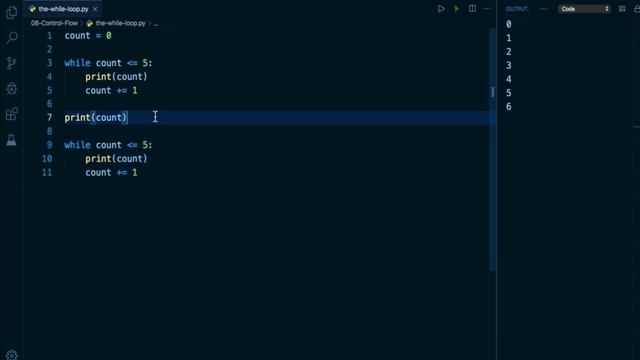
Task: Click line number 1 in gutter
Action: 49,36
